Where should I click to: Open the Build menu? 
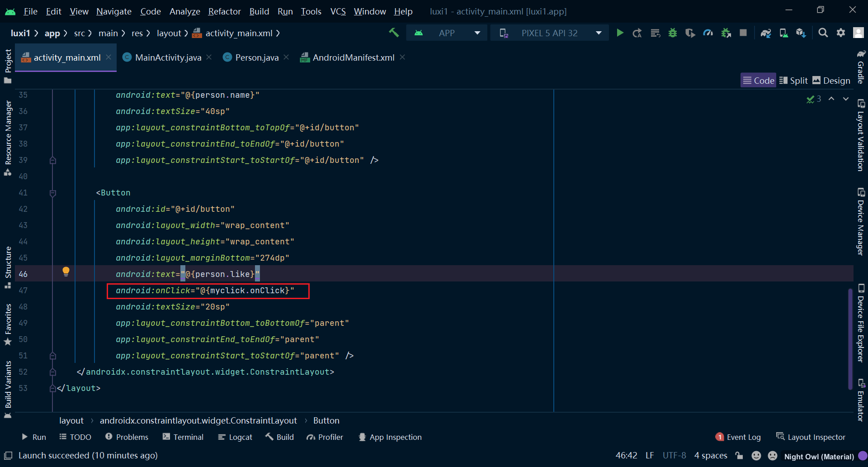click(259, 11)
